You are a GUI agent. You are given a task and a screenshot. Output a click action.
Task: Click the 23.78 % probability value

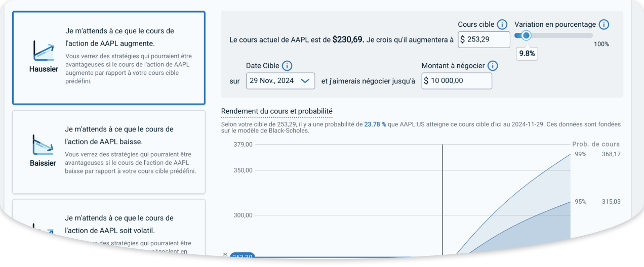(375, 124)
